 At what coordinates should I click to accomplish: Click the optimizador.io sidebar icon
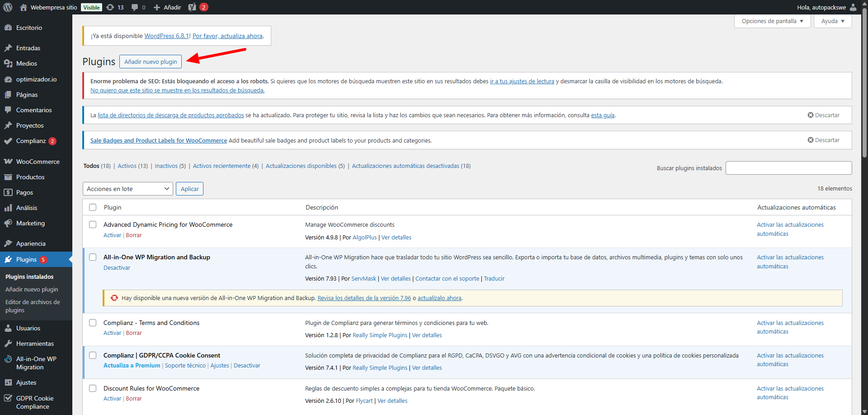pyautogui.click(x=8, y=79)
